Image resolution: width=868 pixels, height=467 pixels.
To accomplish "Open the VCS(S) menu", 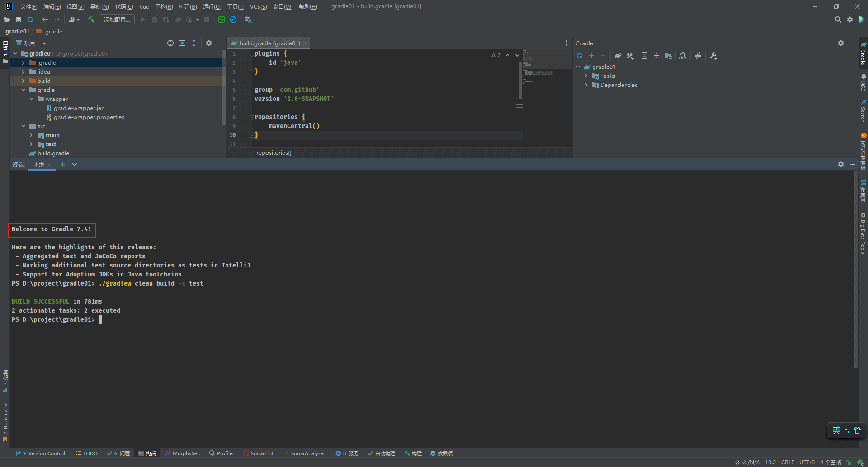I will pyautogui.click(x=259, y=6).
